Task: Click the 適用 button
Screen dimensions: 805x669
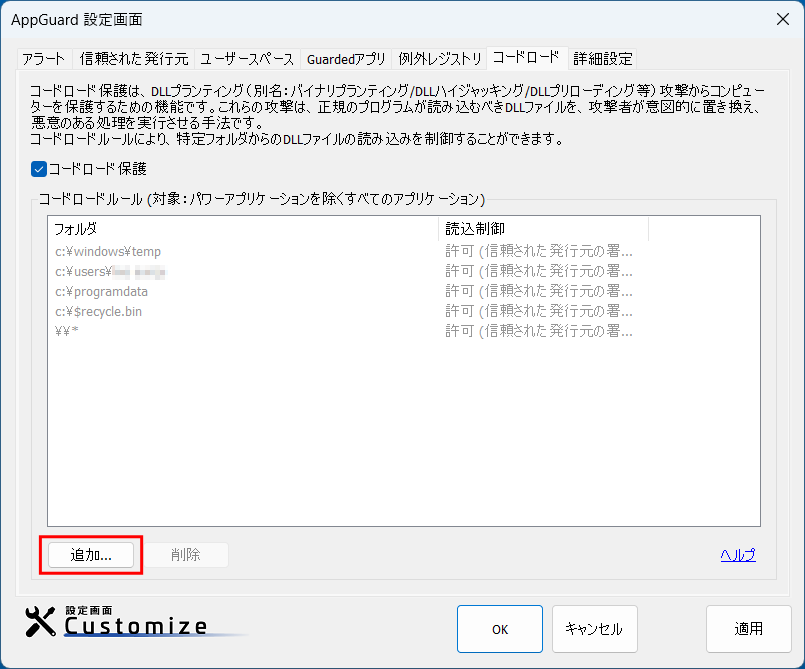Action: [749, 629]
